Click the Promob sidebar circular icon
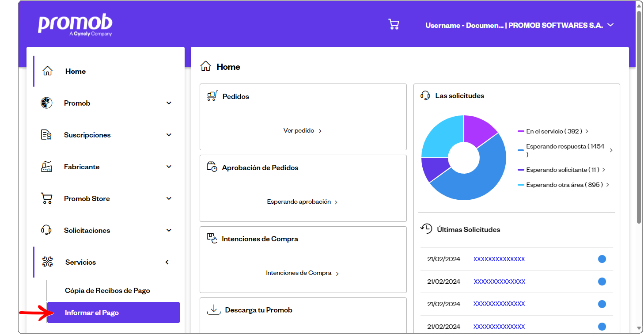The width and height of the screenshot is (644, 335). click(46, 103)
